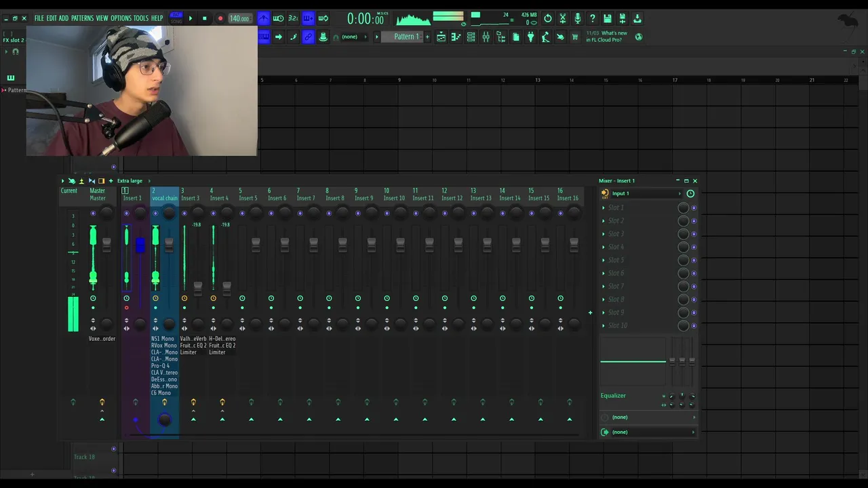Toggle the metronome icon

pos(263,18)
